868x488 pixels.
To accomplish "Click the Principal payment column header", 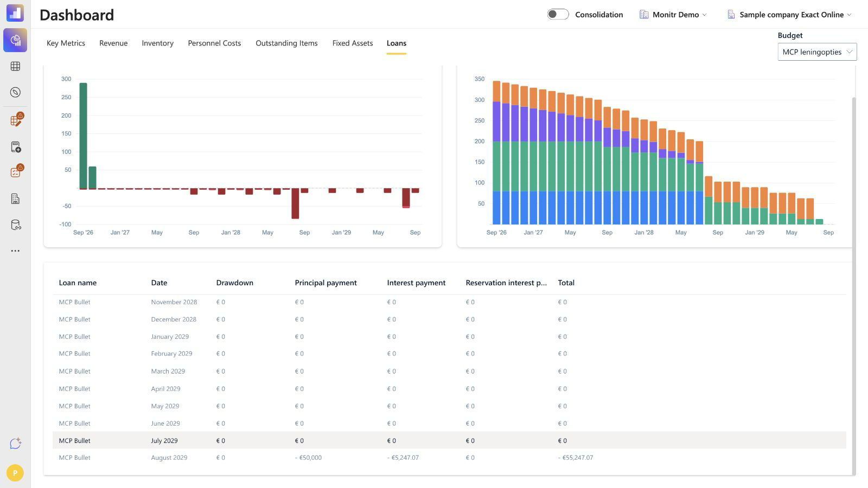I will click(x=325, y=282).
